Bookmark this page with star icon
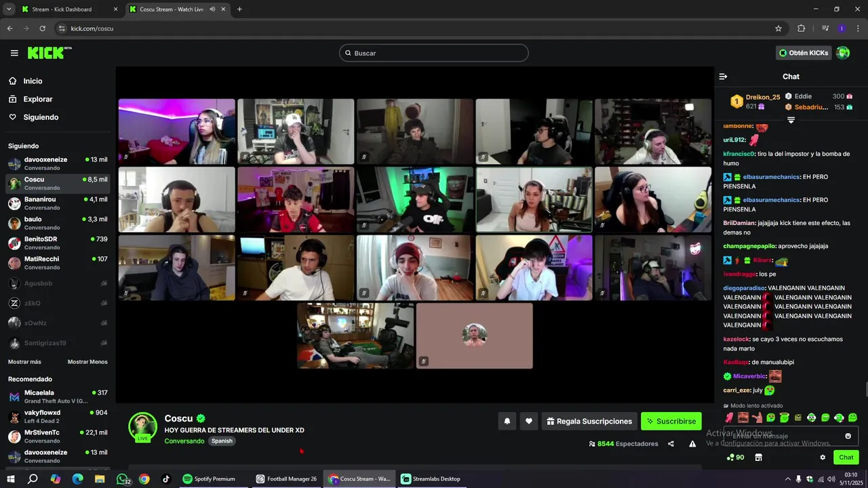The height and width of the screenshot is (488, 868). [x=778, y=28]
